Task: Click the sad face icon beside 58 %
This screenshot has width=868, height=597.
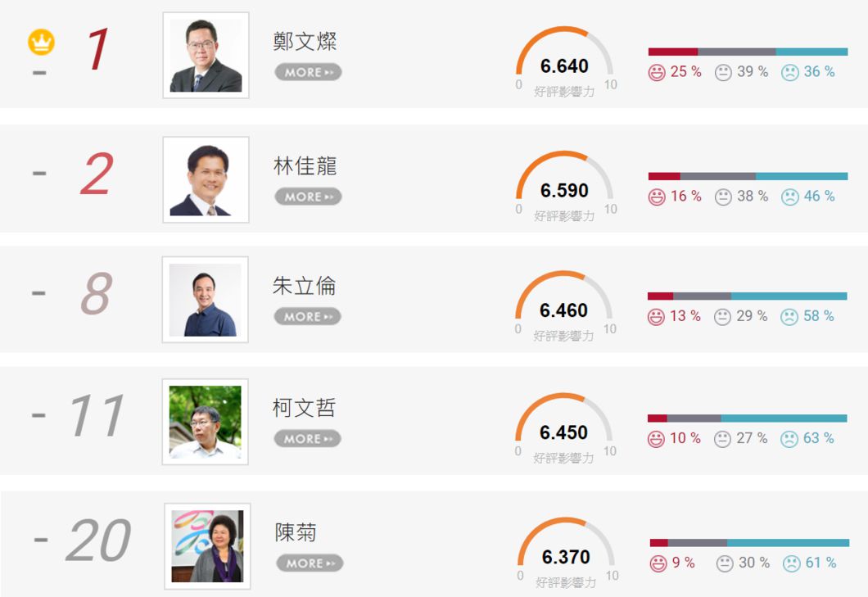Action: pyautogui.click(x=789, y=317)
